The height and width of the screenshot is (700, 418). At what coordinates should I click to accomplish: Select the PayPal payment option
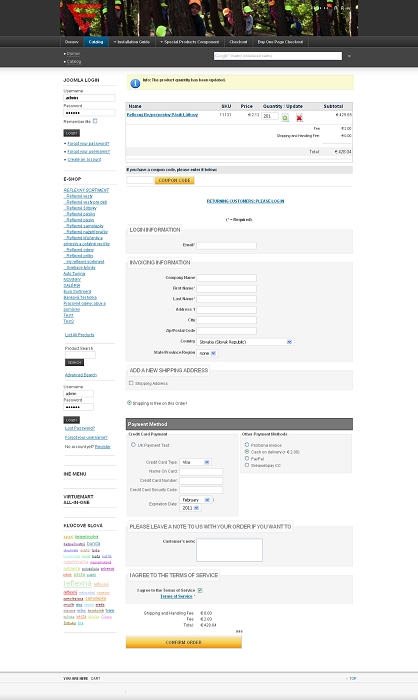tap(247, 458)
